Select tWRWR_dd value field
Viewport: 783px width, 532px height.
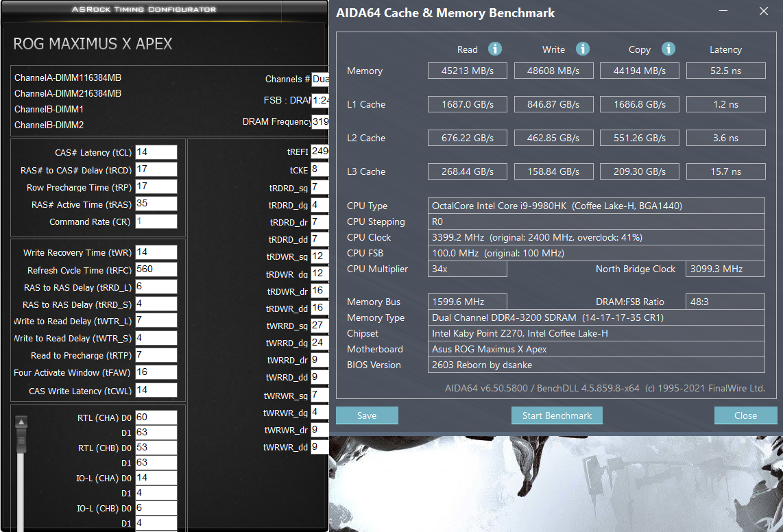320,447
